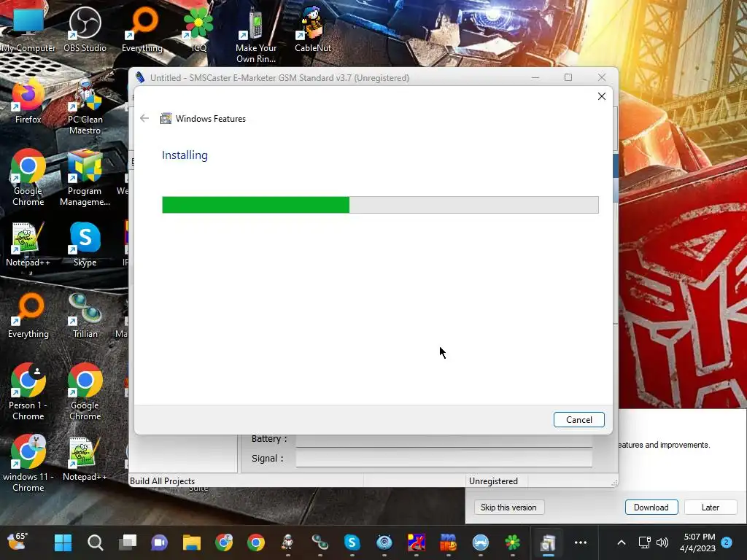Open Google Chrome icon below Firefox

(28, 177)
